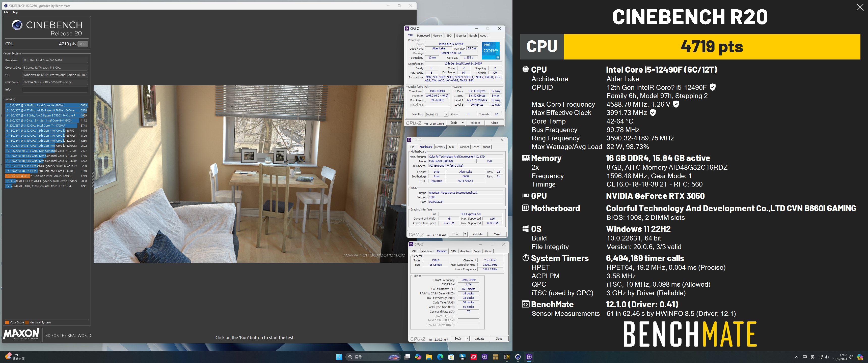Click Close button in Mainboard CPU-Z window
The height and width of the screenshot is (363, 868).
(497, 234)
